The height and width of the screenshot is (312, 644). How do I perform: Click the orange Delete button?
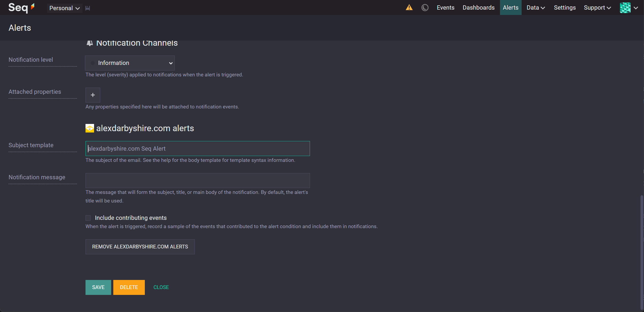[x=129, y=287]
